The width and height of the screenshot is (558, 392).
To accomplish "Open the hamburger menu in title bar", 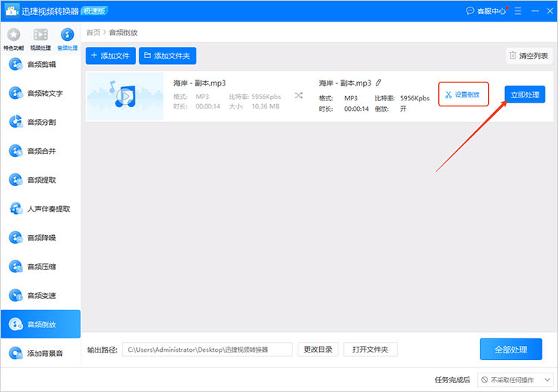I will (x=518, y=11).
